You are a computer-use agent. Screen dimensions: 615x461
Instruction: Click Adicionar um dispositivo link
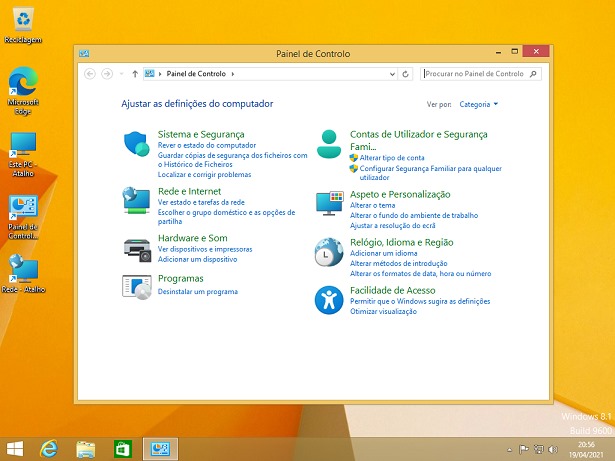(197, 259)
